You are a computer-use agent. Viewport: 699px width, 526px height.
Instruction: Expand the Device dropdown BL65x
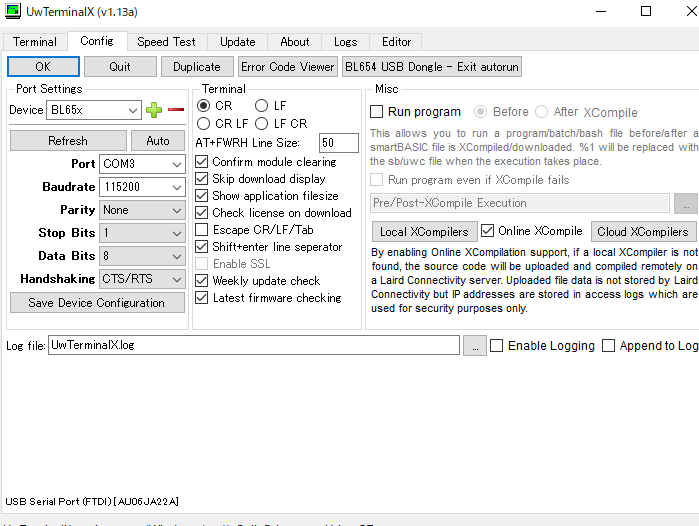coord(94,110)
